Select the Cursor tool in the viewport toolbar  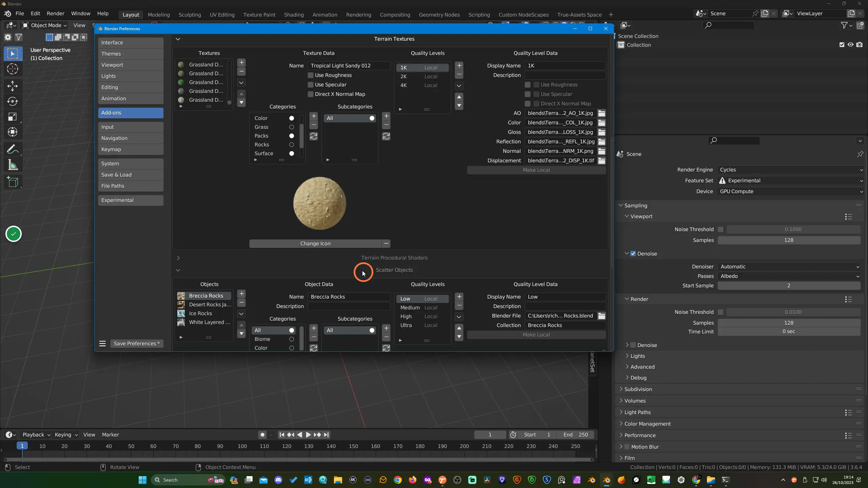pos(13,69)
